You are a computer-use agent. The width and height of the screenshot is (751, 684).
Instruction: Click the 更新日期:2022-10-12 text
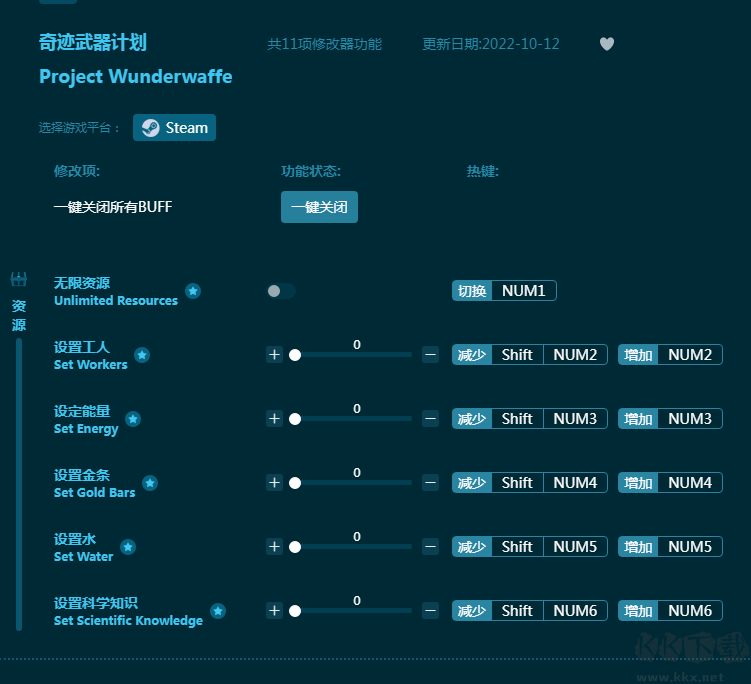[x=491, y=44]
